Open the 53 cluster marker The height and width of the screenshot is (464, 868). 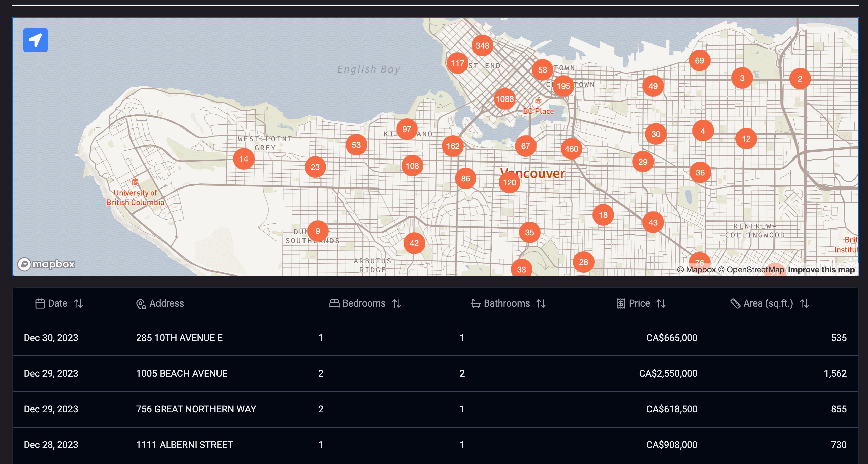point(356,145)
